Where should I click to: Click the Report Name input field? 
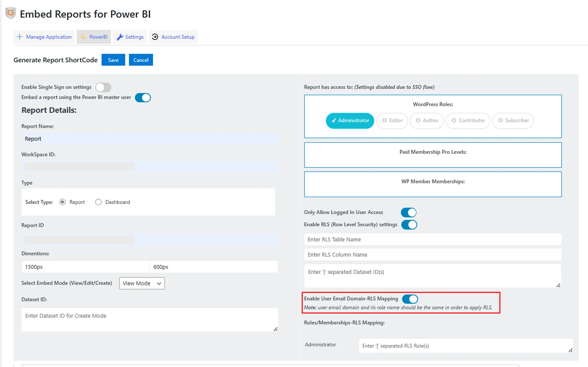[150, 139]
